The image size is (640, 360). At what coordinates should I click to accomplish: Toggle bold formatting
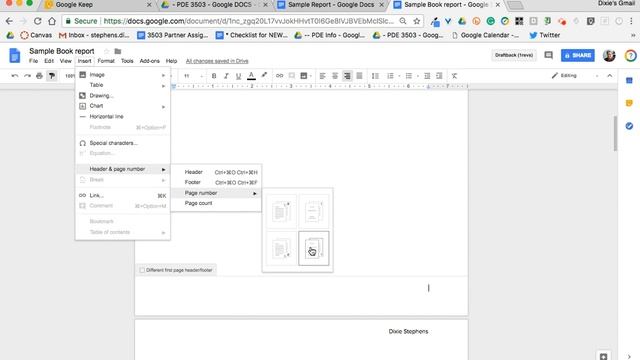(214, 76)
